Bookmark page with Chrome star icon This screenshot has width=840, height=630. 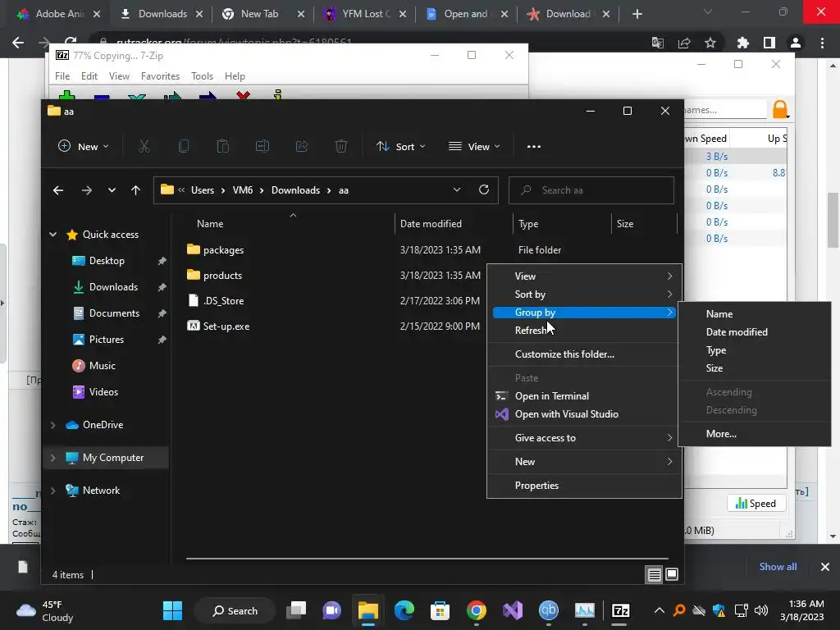click(x=710, y=43)
